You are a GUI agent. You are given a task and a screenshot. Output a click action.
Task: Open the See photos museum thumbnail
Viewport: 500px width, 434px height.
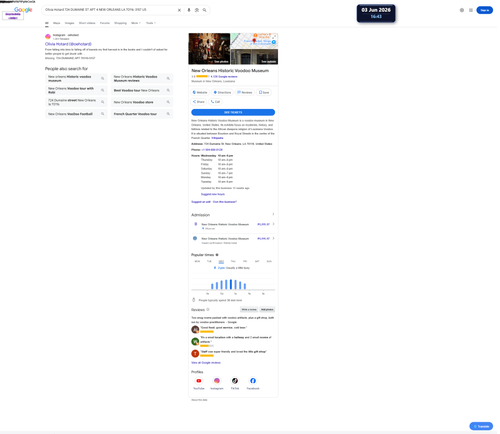pos(209,49)
